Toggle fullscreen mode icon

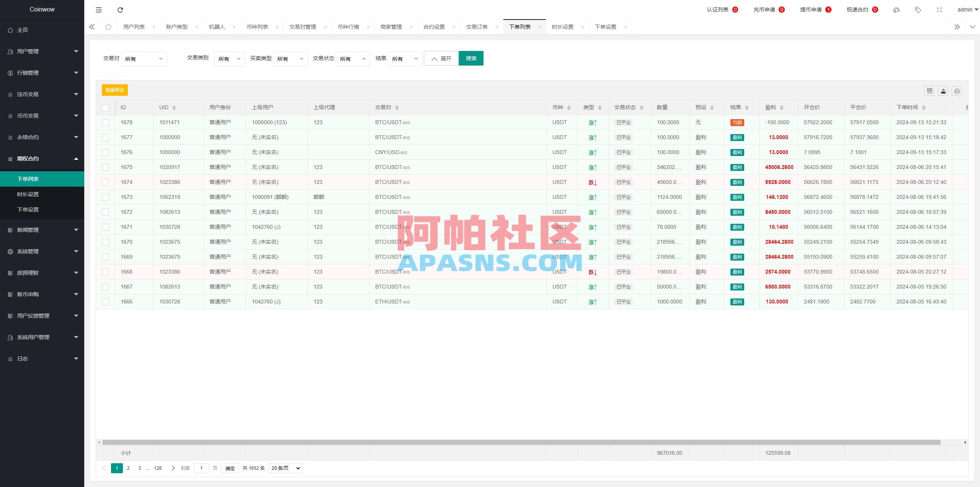click(939, 10)
